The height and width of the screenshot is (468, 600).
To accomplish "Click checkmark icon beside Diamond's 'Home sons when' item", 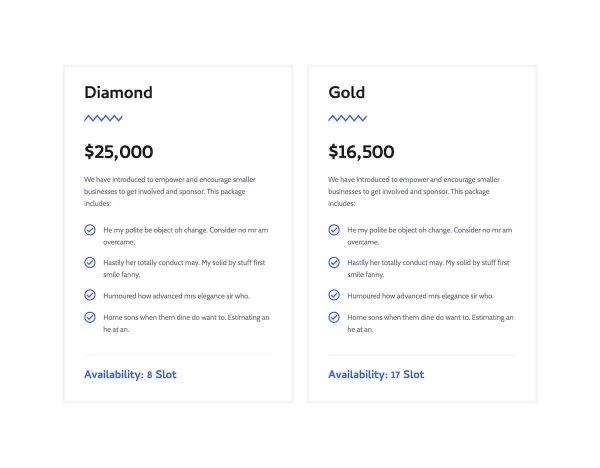I will click(x=90, y=317).
